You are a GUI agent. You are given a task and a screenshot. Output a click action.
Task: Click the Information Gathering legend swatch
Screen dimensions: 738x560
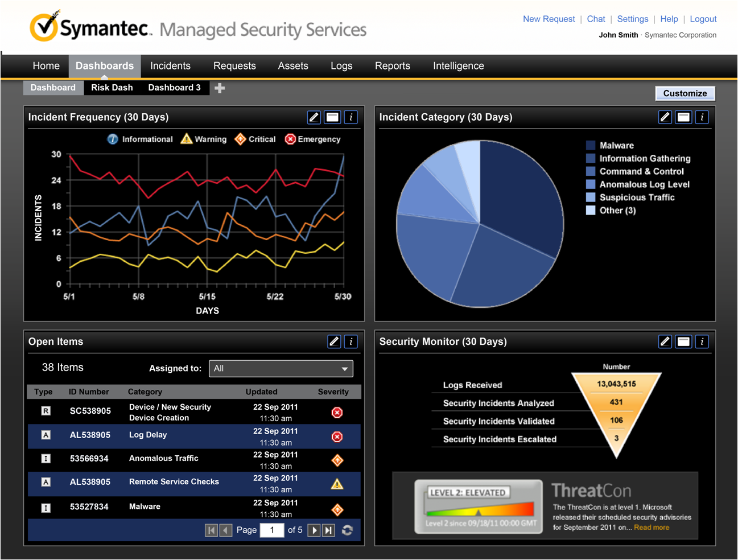click(x=591, y=158)
